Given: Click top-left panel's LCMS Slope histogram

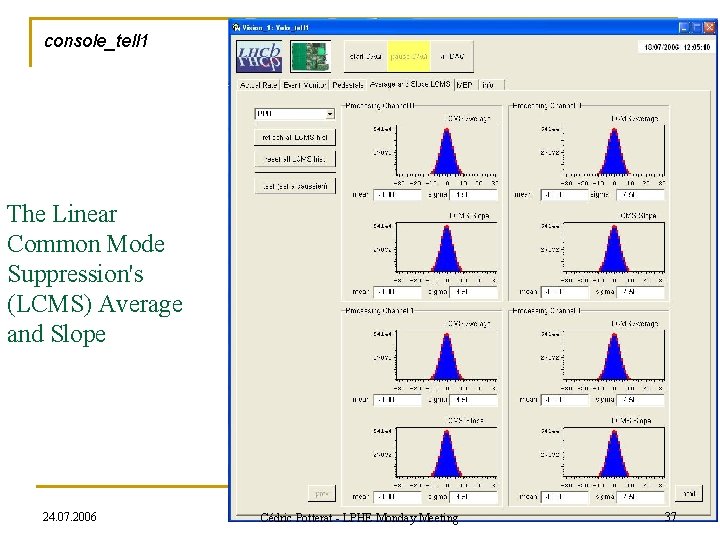Looking at the screenshot, I should (x=446, y=248).
